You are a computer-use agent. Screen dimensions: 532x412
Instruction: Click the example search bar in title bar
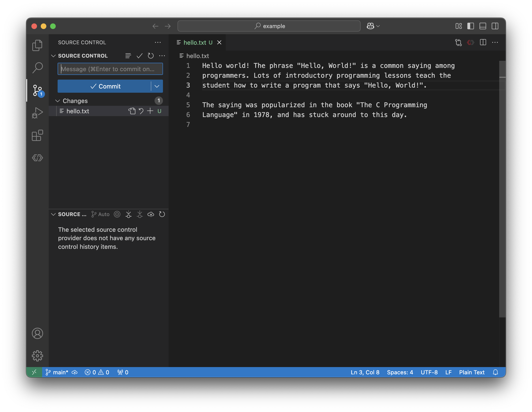tap(269, 26)
